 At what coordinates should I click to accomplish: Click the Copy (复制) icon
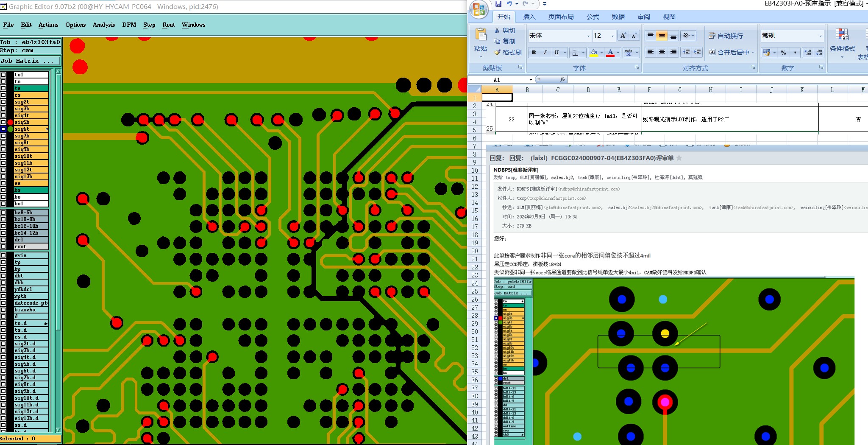pos(497,41)
